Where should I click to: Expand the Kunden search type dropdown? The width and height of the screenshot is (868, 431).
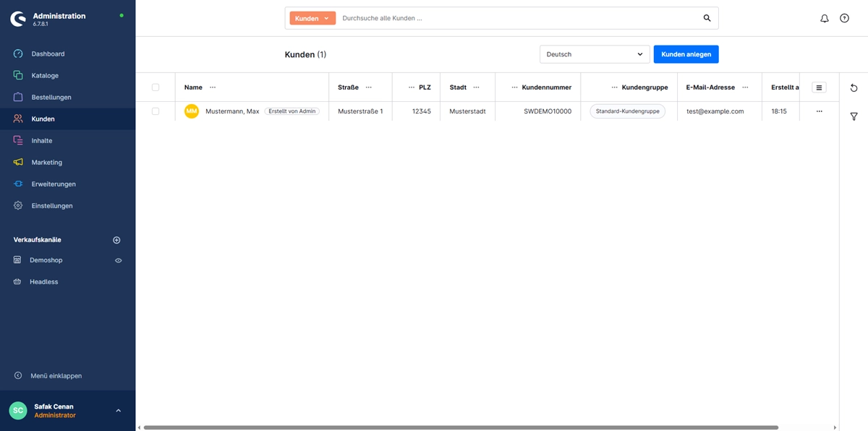click(312, 18)
